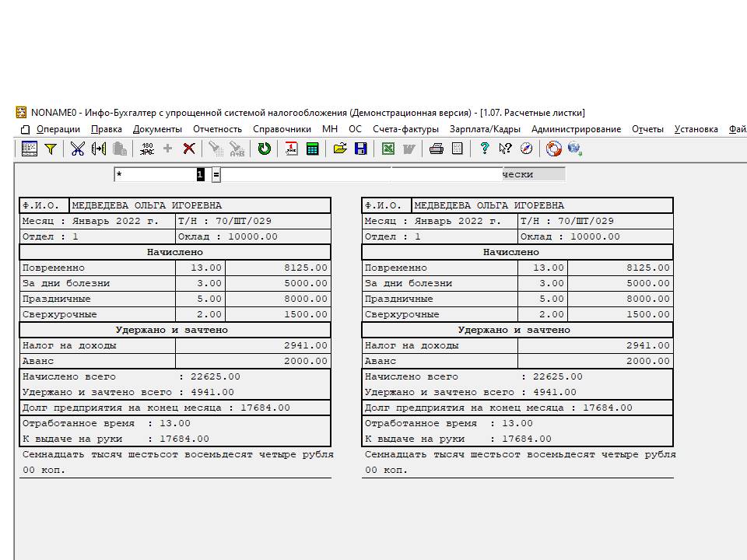747x560 pixels.
Task: Select 'Повременно' row label in left payslip
Action: pos(54,268)
